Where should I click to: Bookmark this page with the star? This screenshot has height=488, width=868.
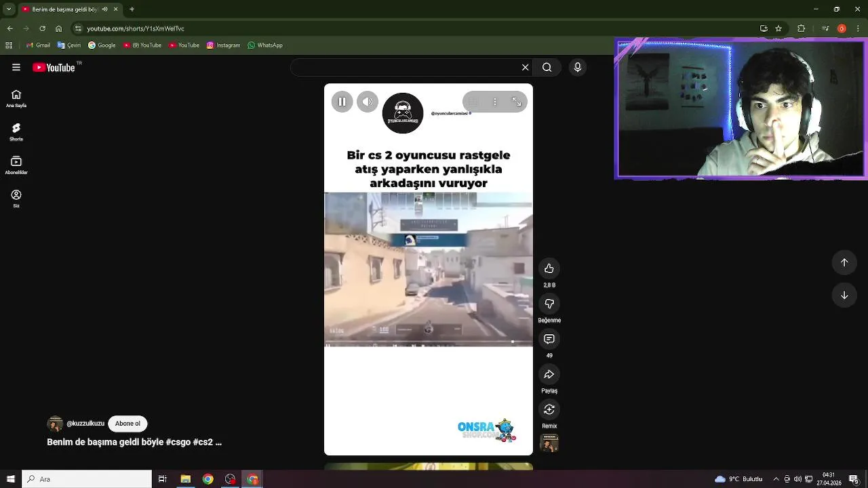[778, 28]
